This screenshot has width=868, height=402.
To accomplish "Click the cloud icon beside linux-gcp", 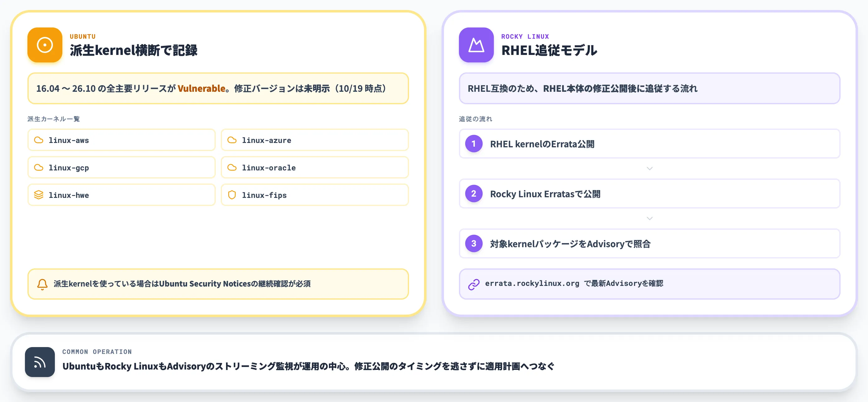I will click(x=39, y=168).
